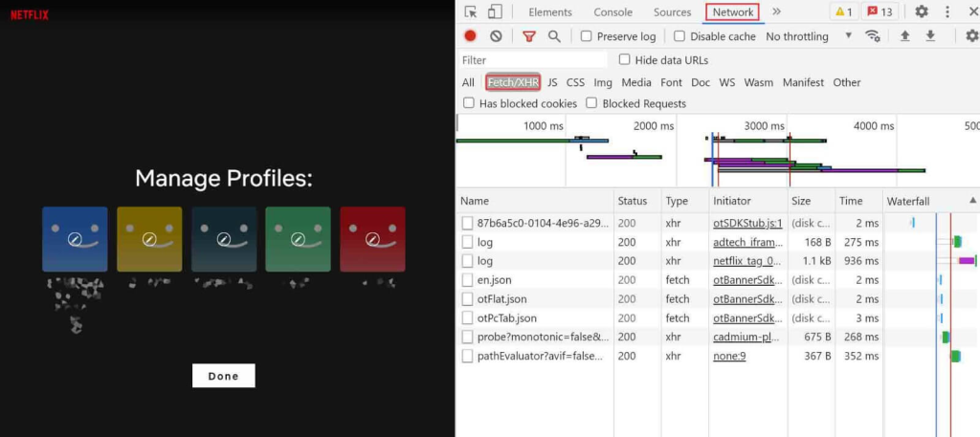Image resolution: width=980 pixels, height=437 pixels.
Task: Switch to the Sources tab
Action: (673, 11)
